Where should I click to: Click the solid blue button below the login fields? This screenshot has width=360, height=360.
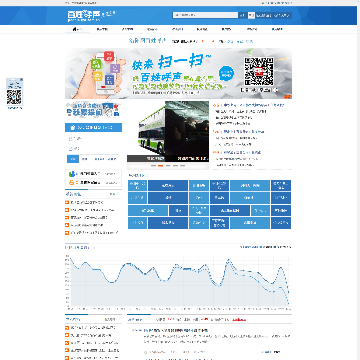point(73,159)
